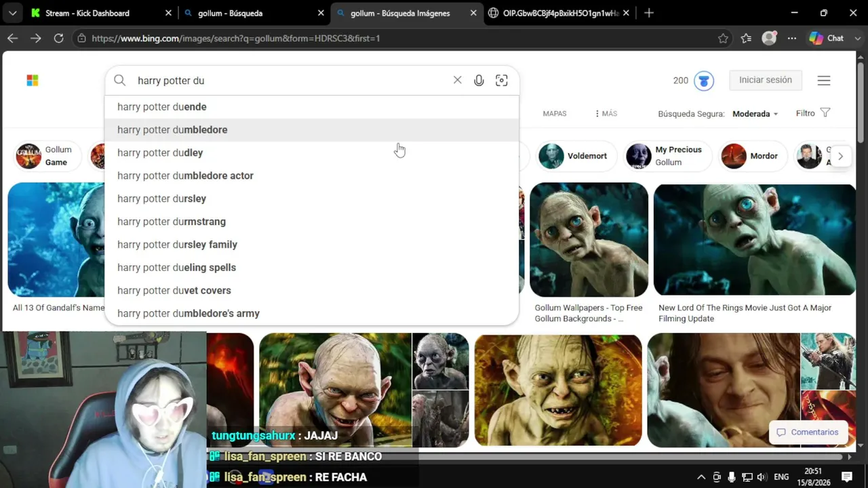Pick 'harry potter dursley' suggestion
This screenshot has height=488, width=868.
312,199
